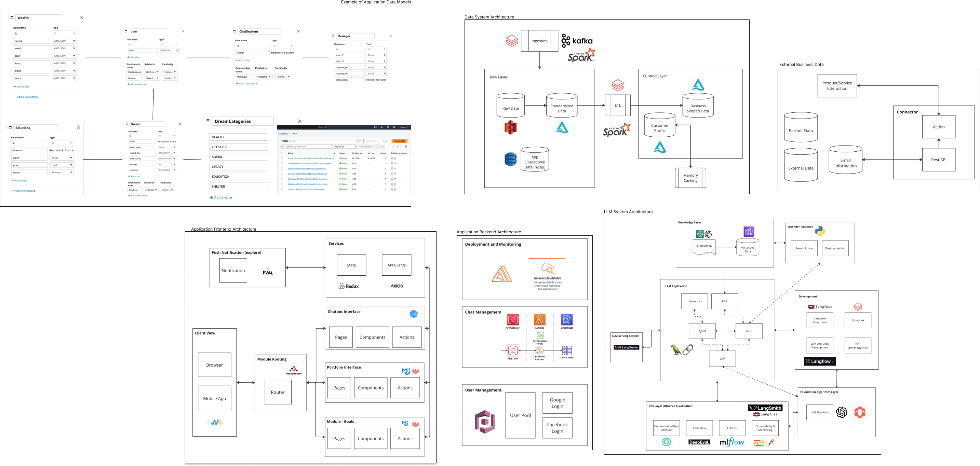
Task: Check the ChatSessions table row checkbox
Action: (282, 163)
